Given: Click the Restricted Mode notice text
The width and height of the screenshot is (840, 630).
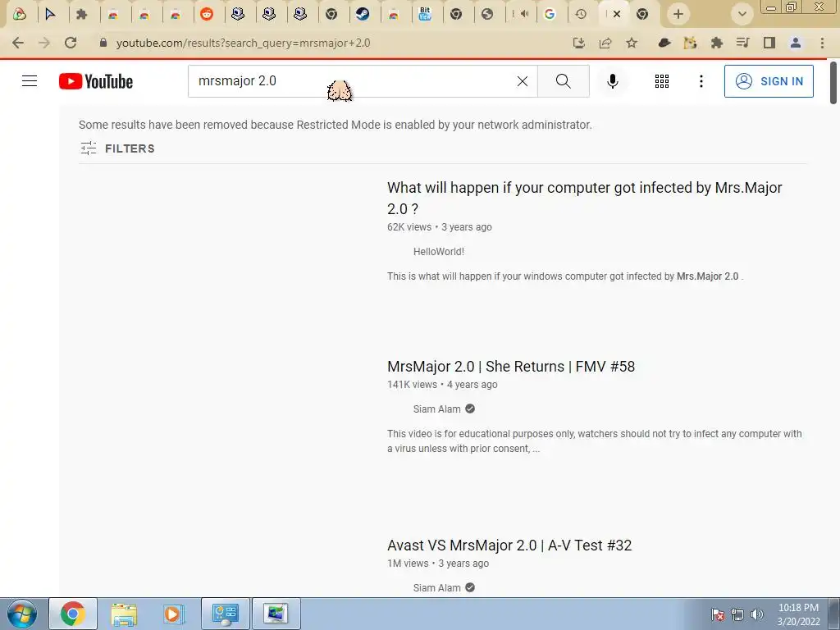Looking at the screenshot, I should (x=336, y=125).
